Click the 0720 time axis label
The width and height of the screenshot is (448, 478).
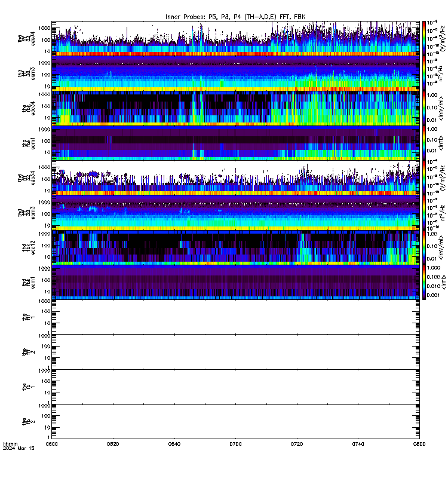point(297,444)
